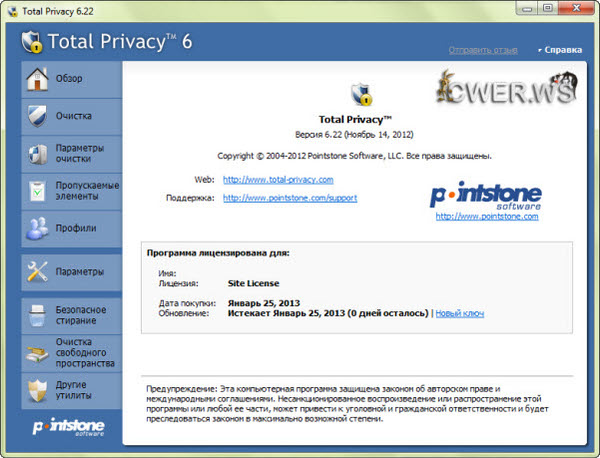Click the Другие утилиты shield icon

[37, 388]
